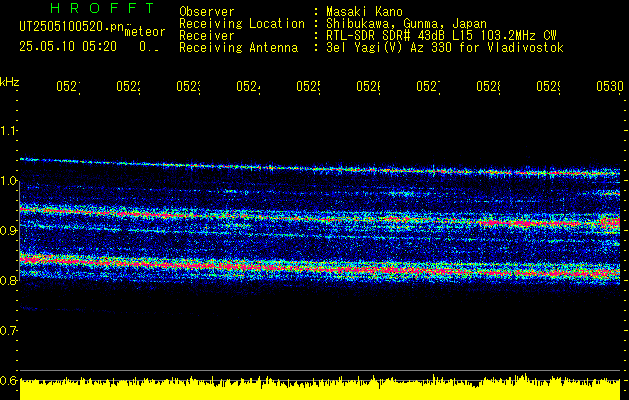The width and height of the screenshot is (629, 400).
Task: Click the 0527 time marker
Action: [428, 87]
